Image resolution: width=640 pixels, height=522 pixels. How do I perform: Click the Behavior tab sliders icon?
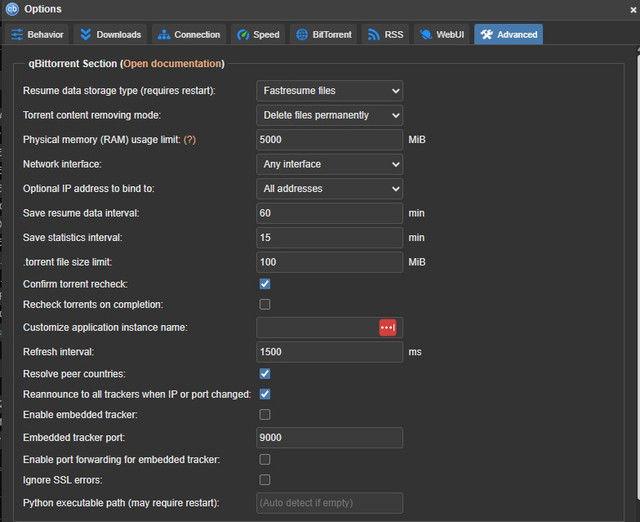coord(17,35)
